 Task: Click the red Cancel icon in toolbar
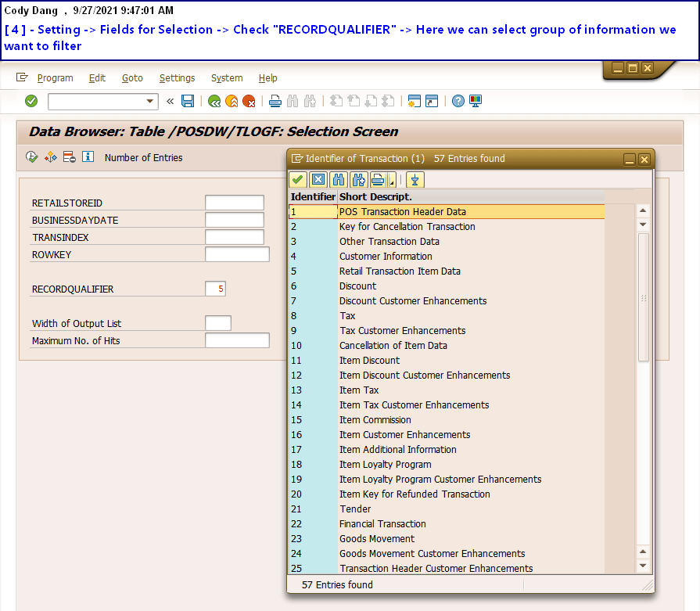pos(249,101)
